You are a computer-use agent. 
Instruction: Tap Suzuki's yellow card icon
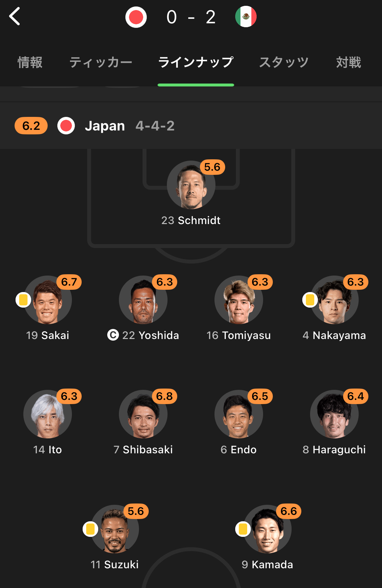90,529
